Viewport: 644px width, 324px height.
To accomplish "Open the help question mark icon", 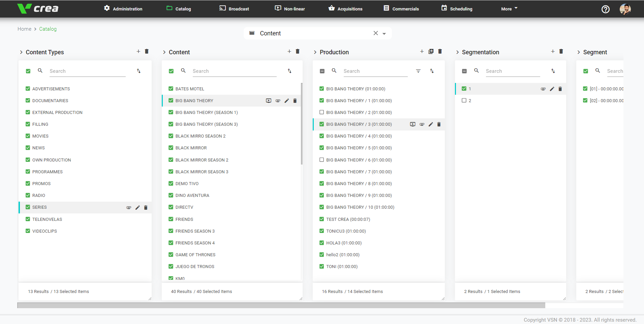I will pyautogui.click(x=605, y=9).
